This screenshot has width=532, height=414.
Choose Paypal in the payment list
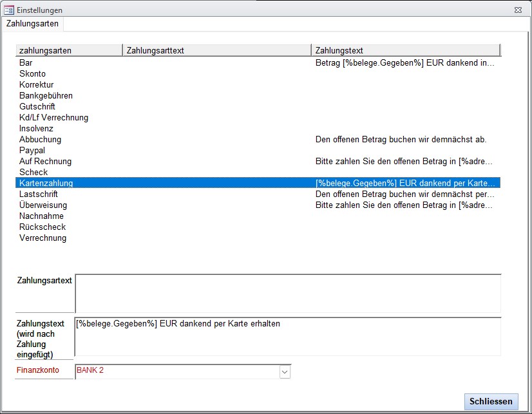point(32,151)
